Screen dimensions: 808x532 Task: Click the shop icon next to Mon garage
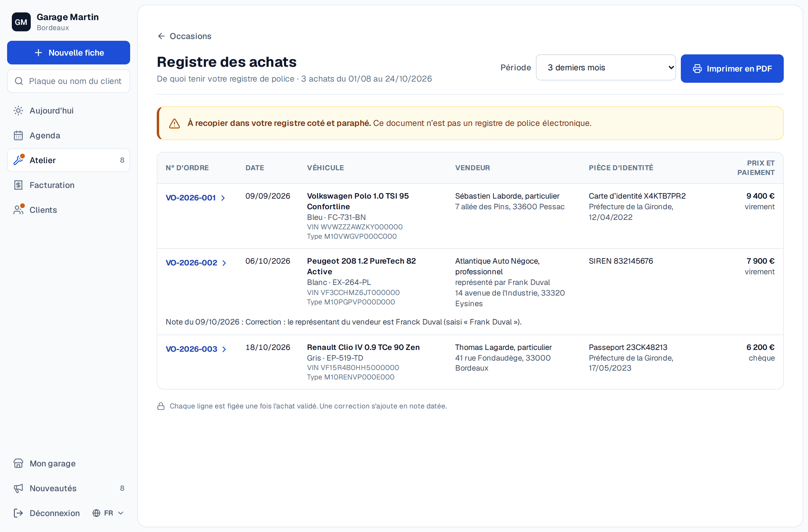(18, 463)
